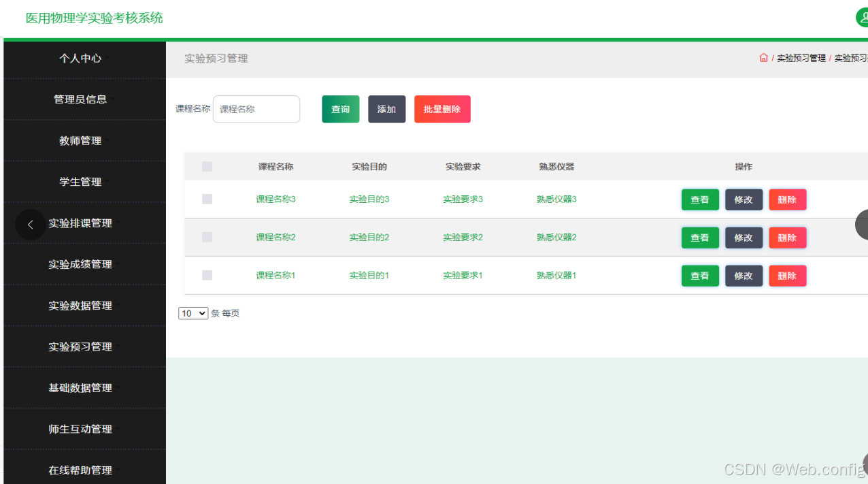Click the 熟悉仪器 column header
868x484 pixels.
[556, 167]
